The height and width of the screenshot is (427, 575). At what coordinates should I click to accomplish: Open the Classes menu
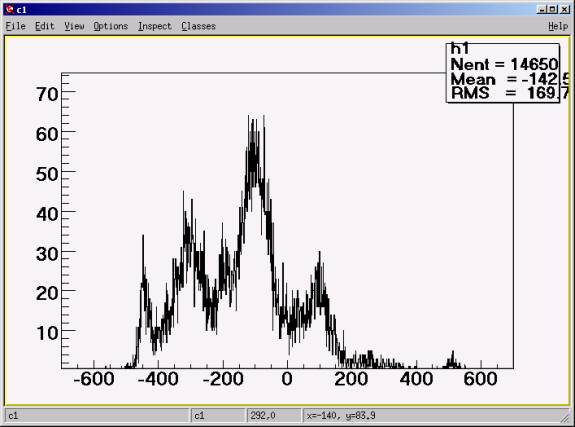198,26
